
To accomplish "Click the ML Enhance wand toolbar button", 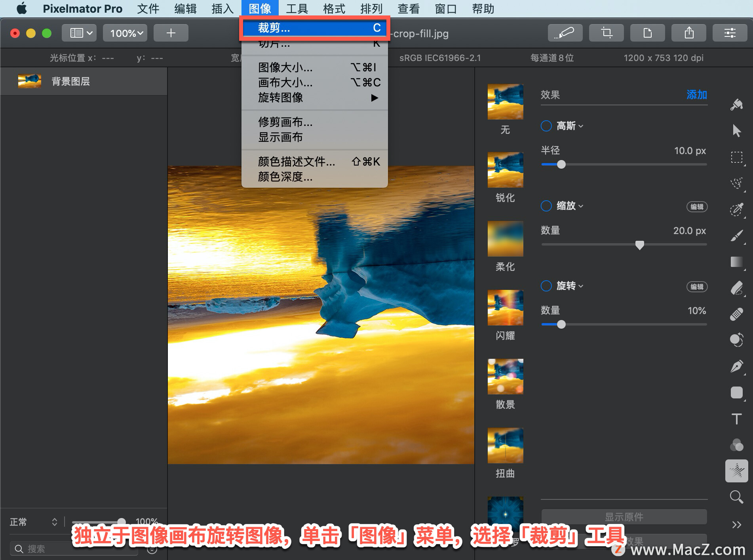I will click(x=565, y=33).
